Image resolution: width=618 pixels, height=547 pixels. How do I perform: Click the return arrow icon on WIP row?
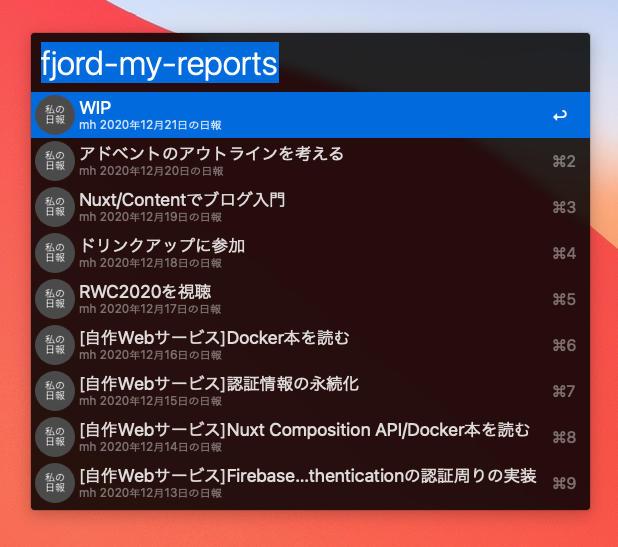560,115
